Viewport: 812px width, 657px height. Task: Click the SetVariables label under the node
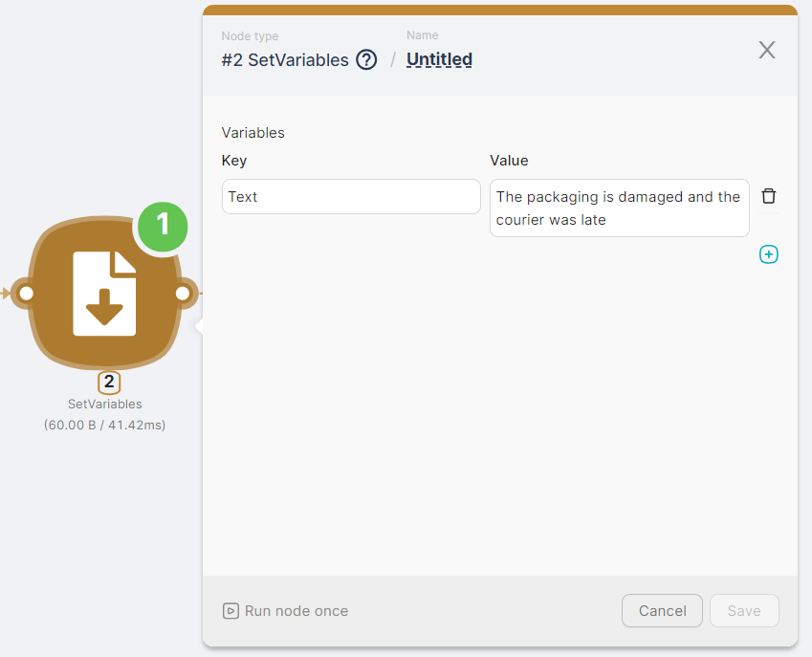click(104, 405)
